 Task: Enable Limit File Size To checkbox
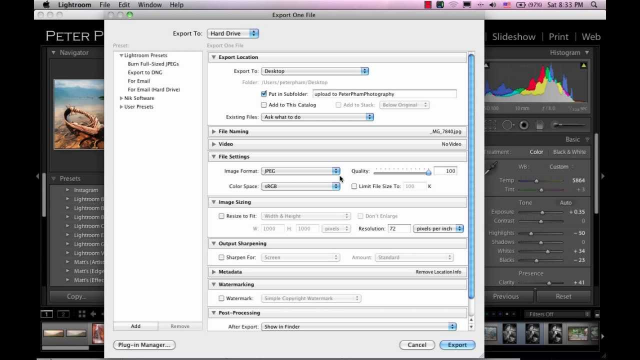pyautogui.click(x=354, y=186)
